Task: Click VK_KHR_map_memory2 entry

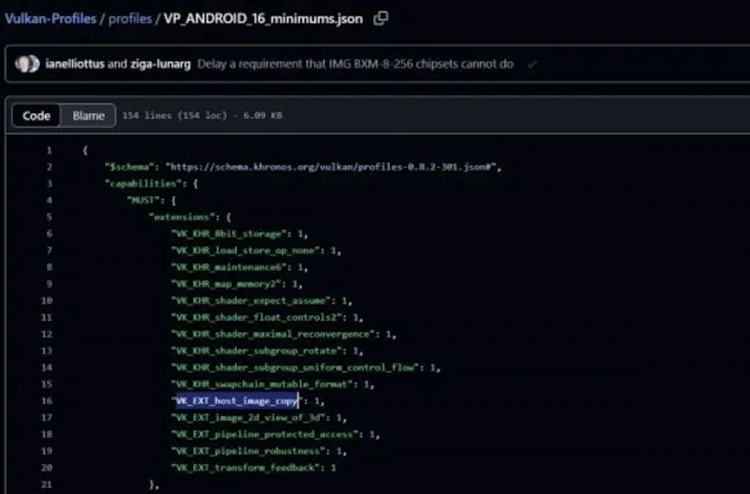Action: (228, 284)
